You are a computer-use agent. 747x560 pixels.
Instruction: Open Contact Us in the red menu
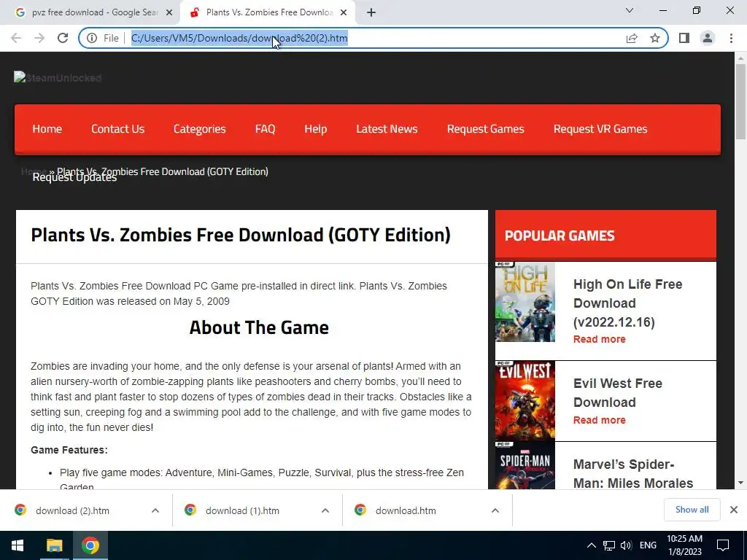[117, 129]
